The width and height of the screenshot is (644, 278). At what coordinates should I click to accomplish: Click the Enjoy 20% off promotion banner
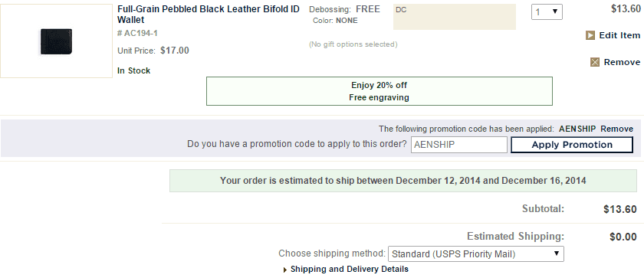379,91
